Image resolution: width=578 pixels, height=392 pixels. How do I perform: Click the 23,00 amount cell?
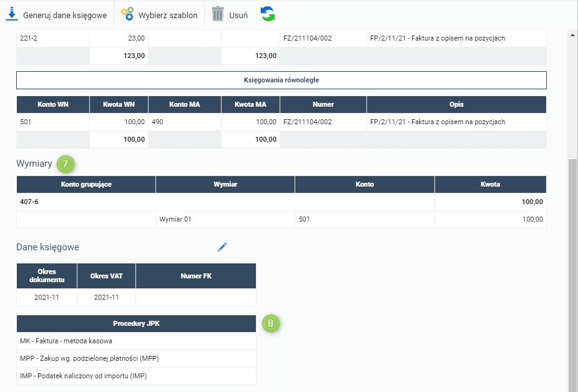(119, 38)
